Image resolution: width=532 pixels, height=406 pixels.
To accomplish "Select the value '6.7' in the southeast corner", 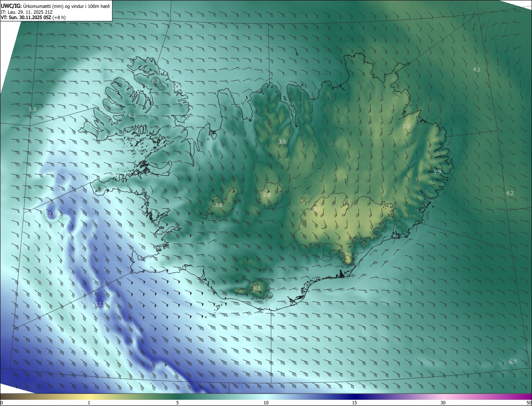I will [x=513, y=362].
